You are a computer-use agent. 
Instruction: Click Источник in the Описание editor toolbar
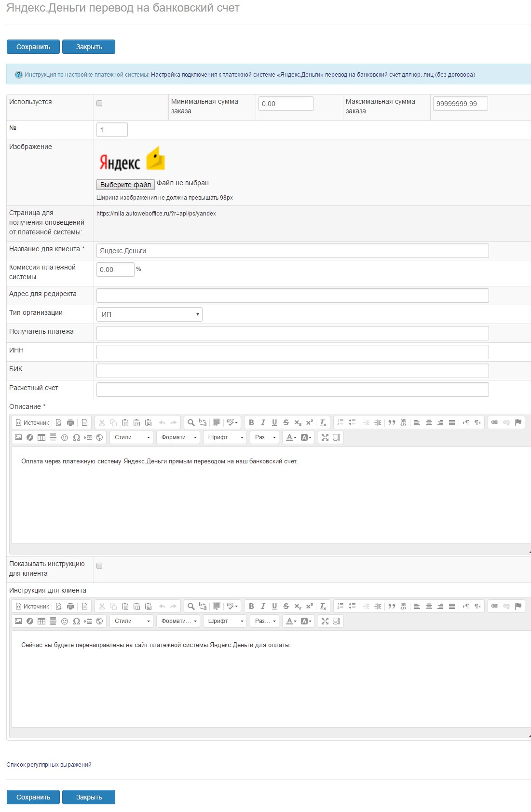32,422
